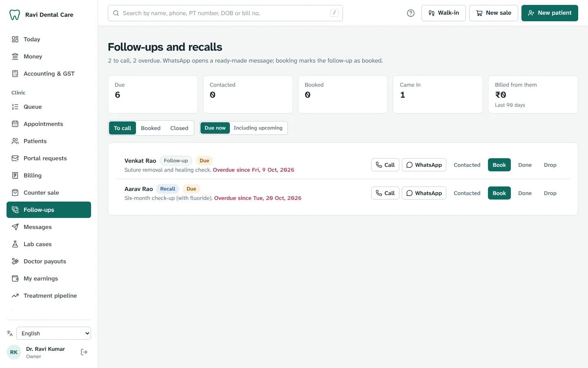Screen dimensions: 588x368
Task: Book appointment for Venkat Rao
Action: click(499, 165)
